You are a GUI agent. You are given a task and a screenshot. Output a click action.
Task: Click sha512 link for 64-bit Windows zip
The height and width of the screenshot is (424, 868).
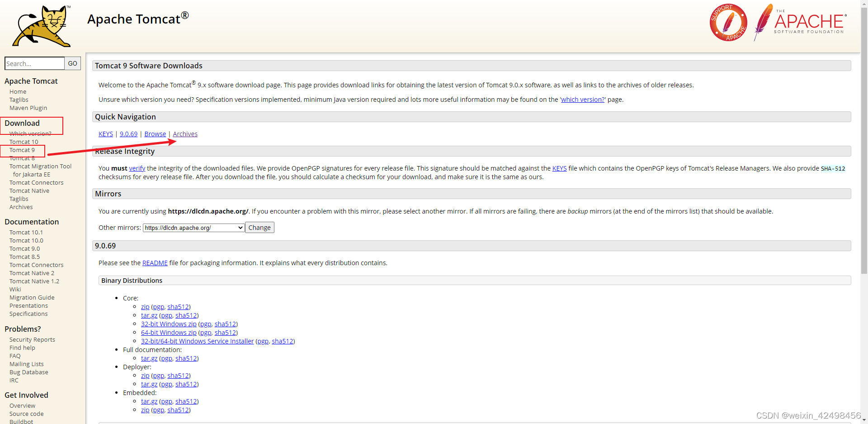click(x=225, y=333)
